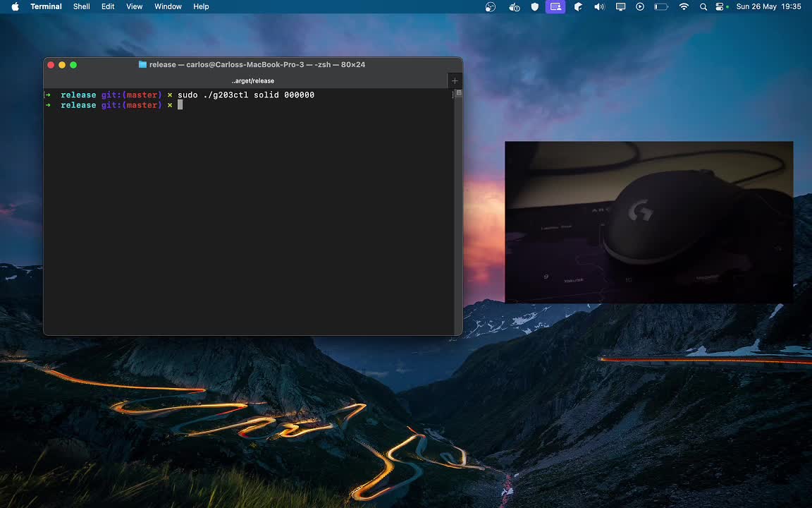Click the g203ctl command text in the Terminal
This screenshot has width=812, height=508.
click(x=226, y=95)
